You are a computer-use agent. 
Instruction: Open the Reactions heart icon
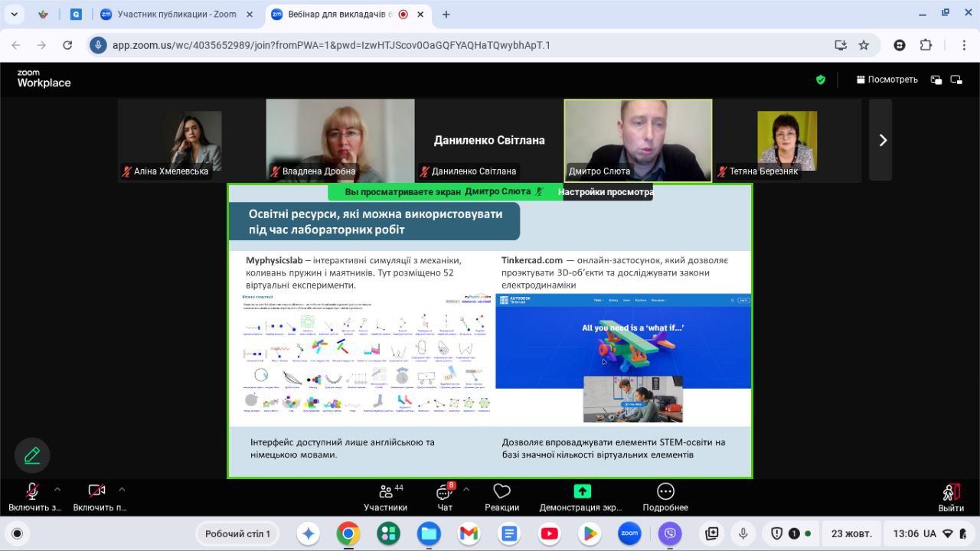point(501,492)
